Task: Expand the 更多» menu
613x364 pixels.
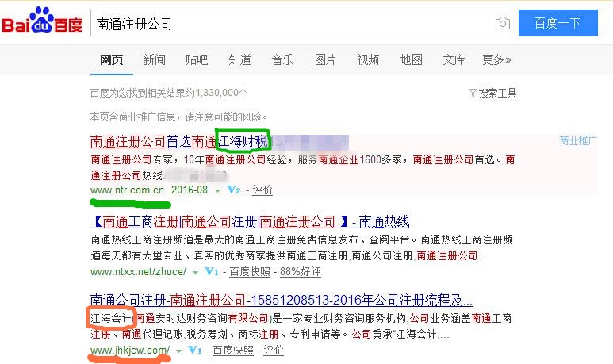Action: click(x=496, y=59)
